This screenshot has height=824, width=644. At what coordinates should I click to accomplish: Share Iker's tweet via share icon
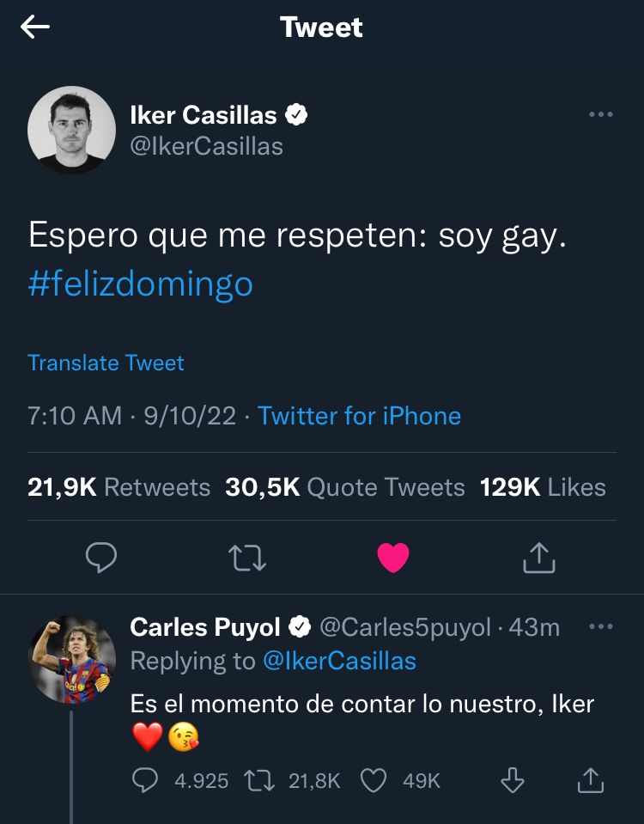(539, 557)
